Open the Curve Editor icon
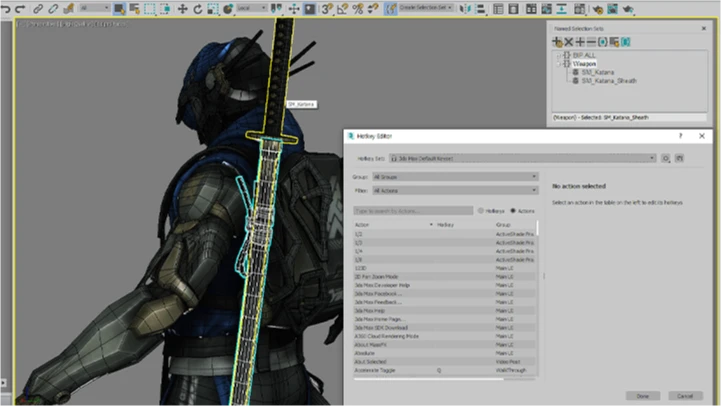 546,8
